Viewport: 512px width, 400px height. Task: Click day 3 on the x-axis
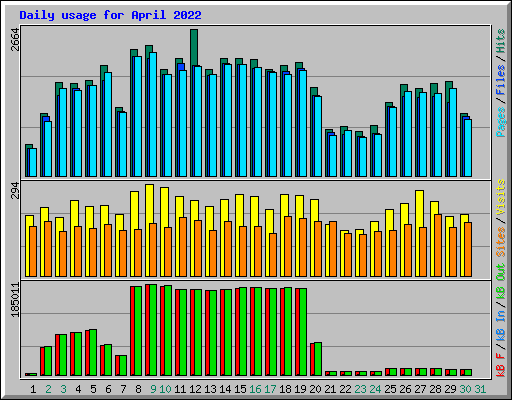coord(63,389)
